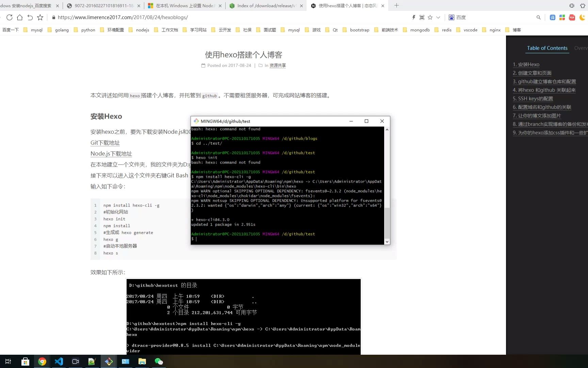Toggle night mode moon icon

point(582,17)
